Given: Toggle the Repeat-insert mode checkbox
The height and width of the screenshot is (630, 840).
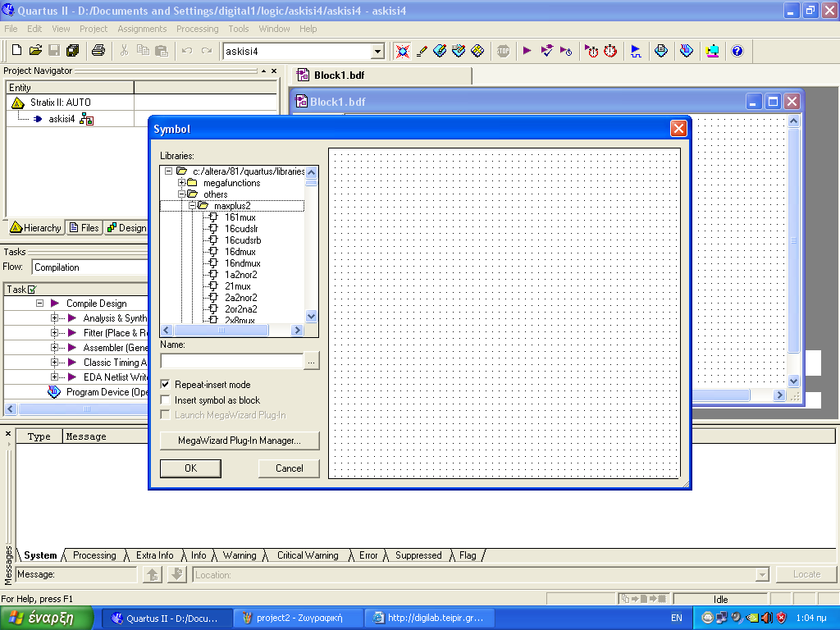Looking at the screenshot, I should (165, 384).
